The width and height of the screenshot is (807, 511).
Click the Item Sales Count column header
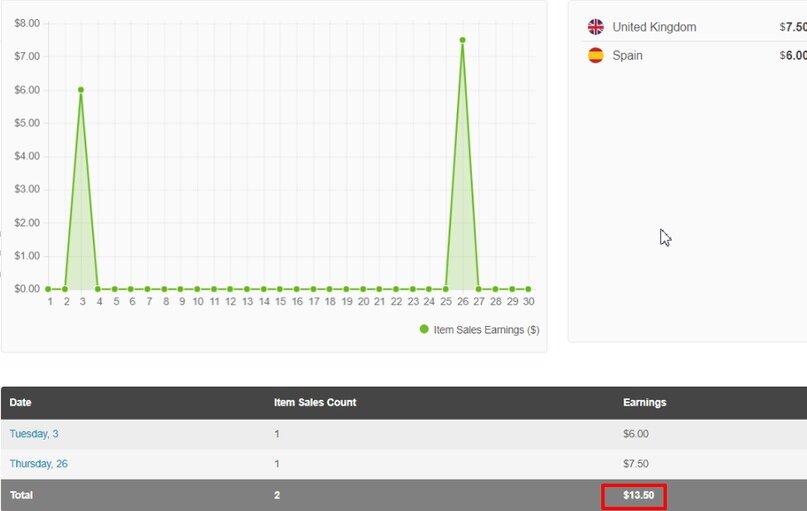click(x=315, y=402)
